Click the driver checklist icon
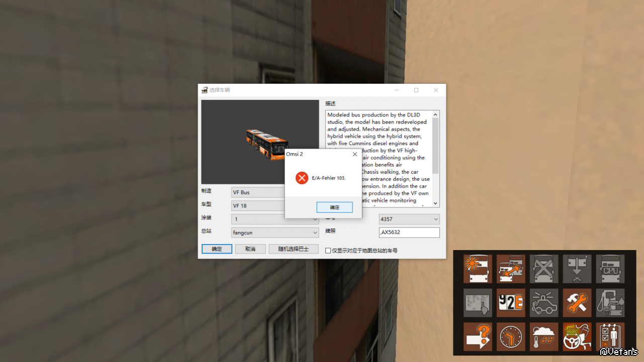This screenshot has height=362, width=644. tap(610, 336)
